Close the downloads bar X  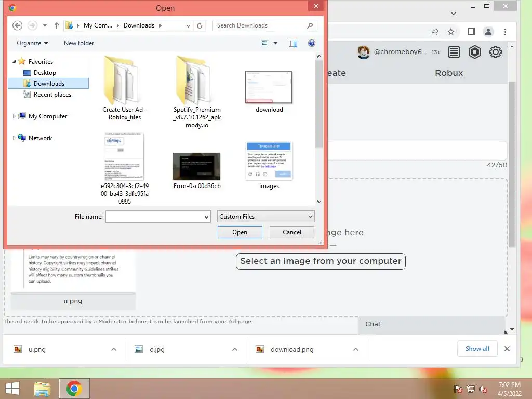(x=507, y=349)
